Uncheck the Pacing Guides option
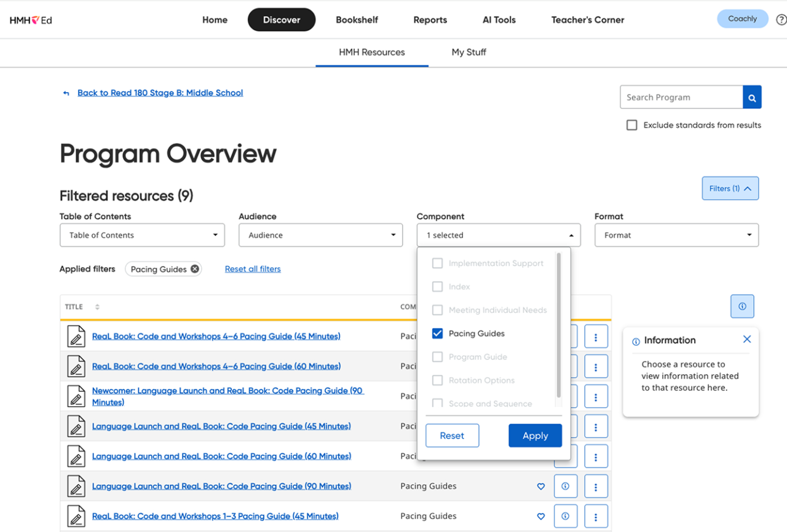This screenshot has height=532, width=787. coord(437,334)
